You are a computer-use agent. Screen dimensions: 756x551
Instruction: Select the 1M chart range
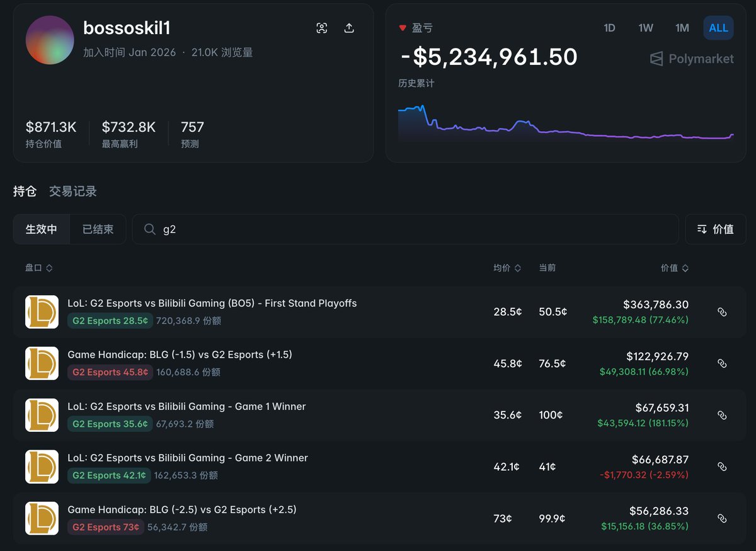682,28
